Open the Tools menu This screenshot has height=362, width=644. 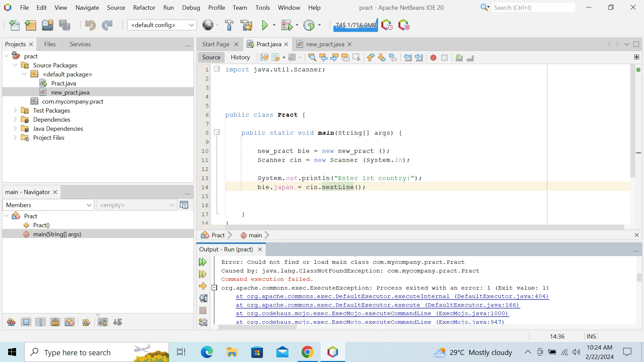coord(263,7)
